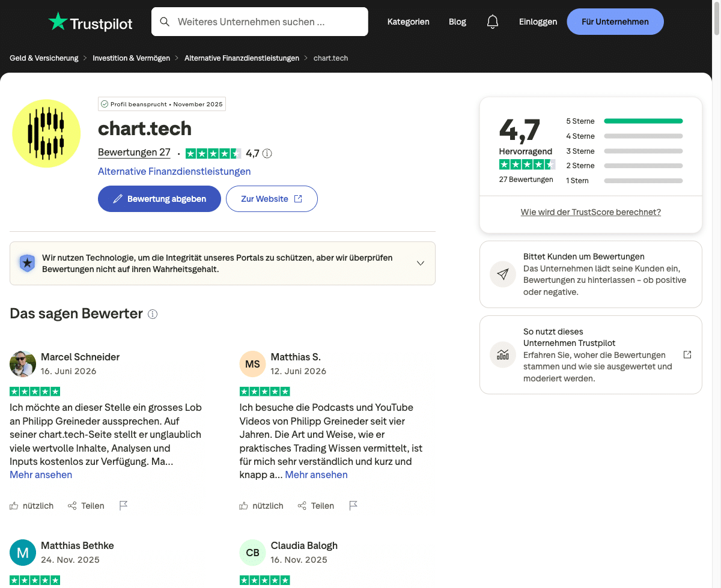This screenshot has width=721, height=588.
Task: Click Mehr ansehen on Matthias S. review
Action: pos(316,474)
